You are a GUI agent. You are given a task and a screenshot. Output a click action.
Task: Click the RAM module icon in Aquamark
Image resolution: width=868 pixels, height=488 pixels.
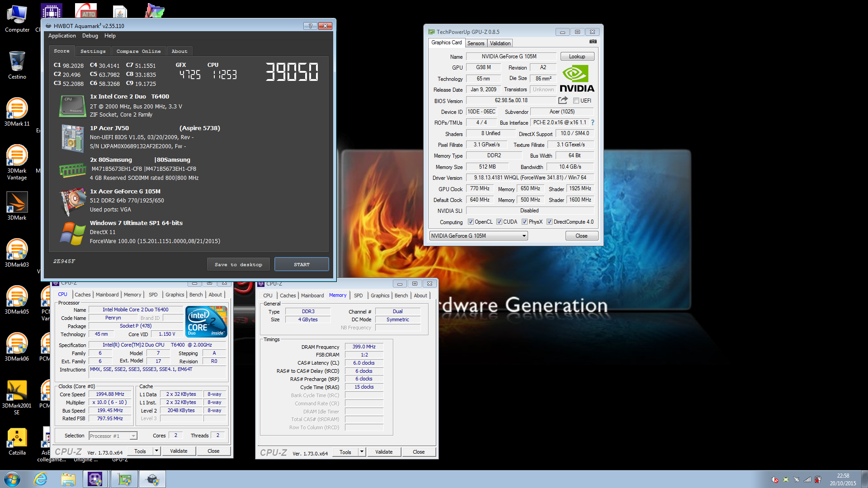72,170
